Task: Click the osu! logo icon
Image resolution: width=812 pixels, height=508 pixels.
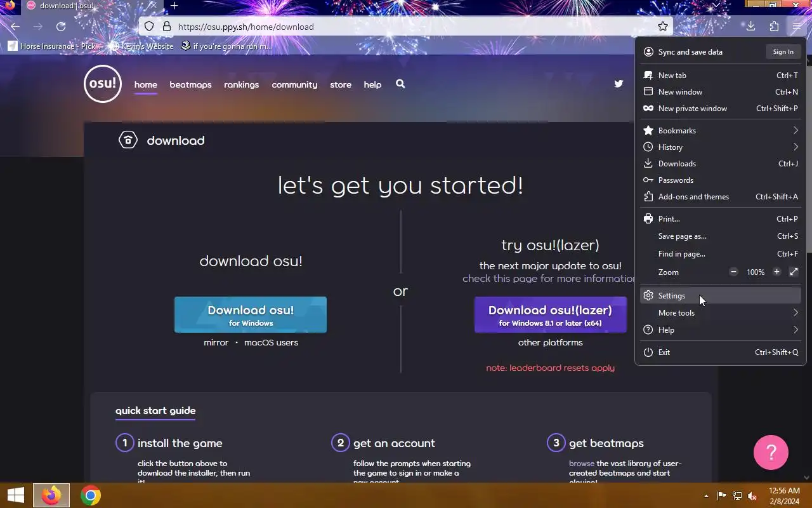Action: pos(103,84)
